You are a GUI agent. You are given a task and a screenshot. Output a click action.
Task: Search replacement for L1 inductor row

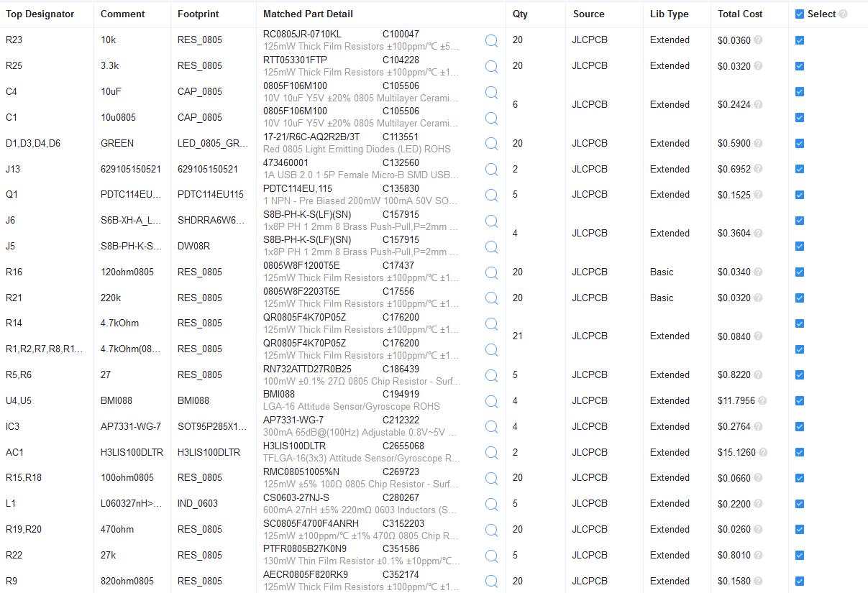pos(491,504)
